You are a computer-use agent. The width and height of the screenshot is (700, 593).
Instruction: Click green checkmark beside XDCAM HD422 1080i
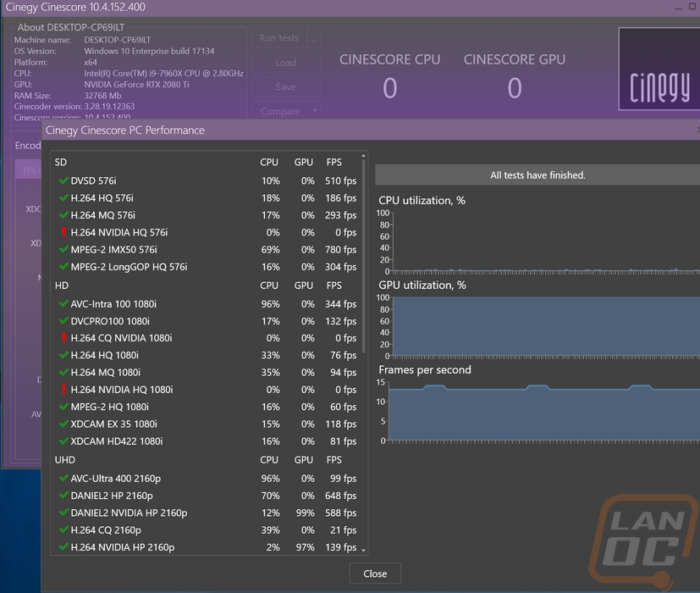[x=63, y=441]
